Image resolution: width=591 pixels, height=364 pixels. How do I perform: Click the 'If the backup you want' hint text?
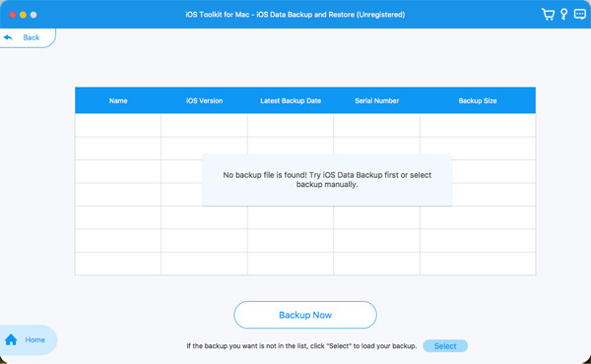click(x=301, y=346)
